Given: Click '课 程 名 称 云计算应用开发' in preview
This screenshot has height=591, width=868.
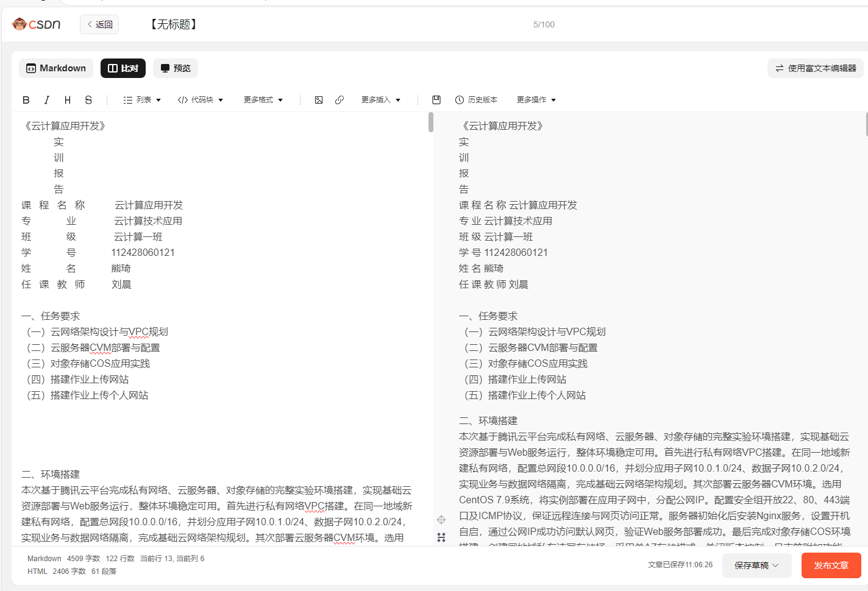Looking at the screenshot, I should [518, 205].
